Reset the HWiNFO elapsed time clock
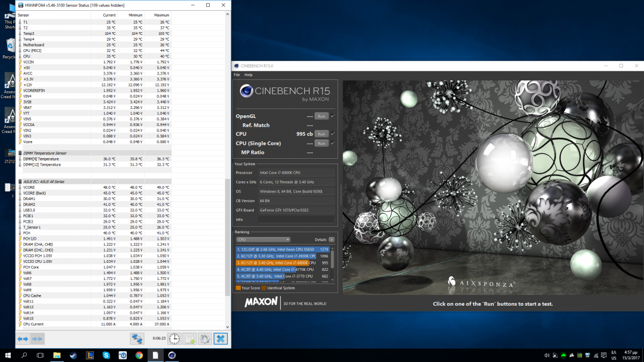The width and height of the screenshot is (644, 362). click(x=174, y=338)
